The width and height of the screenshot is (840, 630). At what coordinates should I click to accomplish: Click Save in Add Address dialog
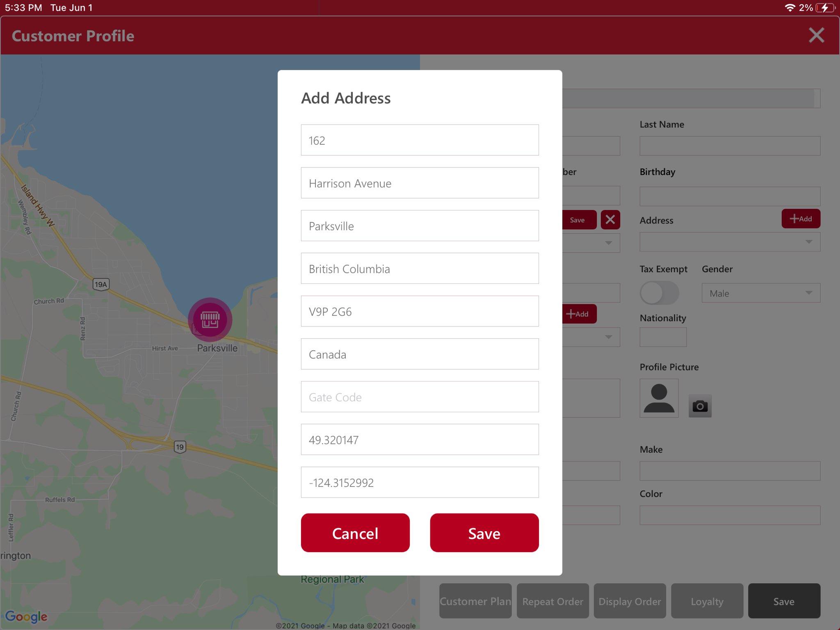[x=484, y=533]
